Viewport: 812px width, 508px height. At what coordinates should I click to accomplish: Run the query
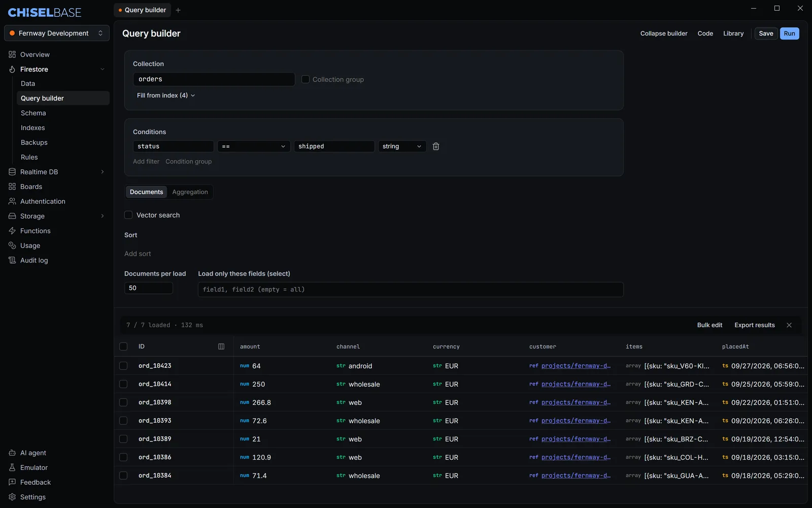click(x=790, y=34)
